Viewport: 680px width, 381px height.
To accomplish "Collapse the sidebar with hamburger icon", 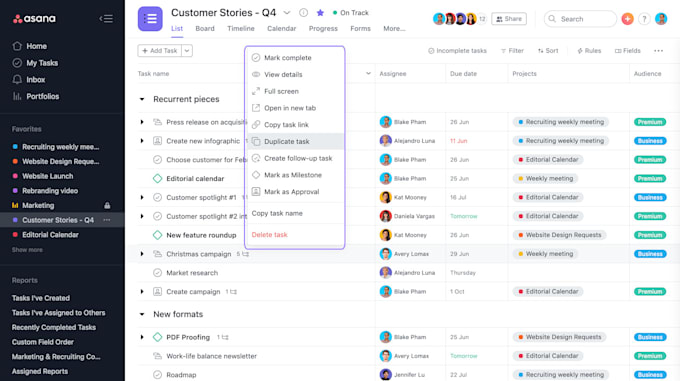I will pyautogui.click(x=106, y=19).
